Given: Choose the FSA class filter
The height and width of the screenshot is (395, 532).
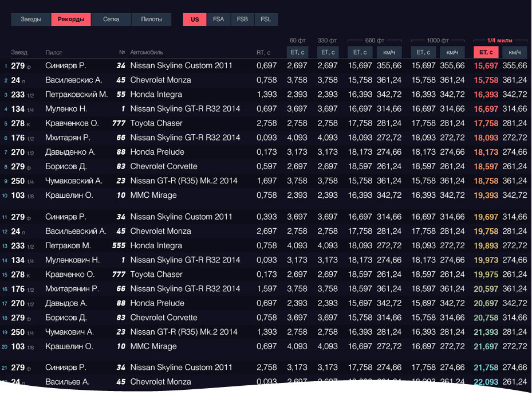Looking at the screenshot, I should point(218,19).
